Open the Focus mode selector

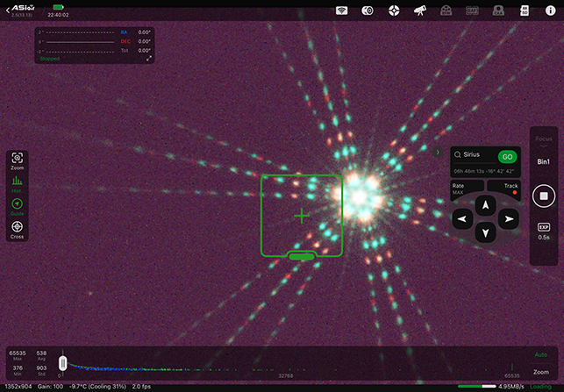(543, 139)
